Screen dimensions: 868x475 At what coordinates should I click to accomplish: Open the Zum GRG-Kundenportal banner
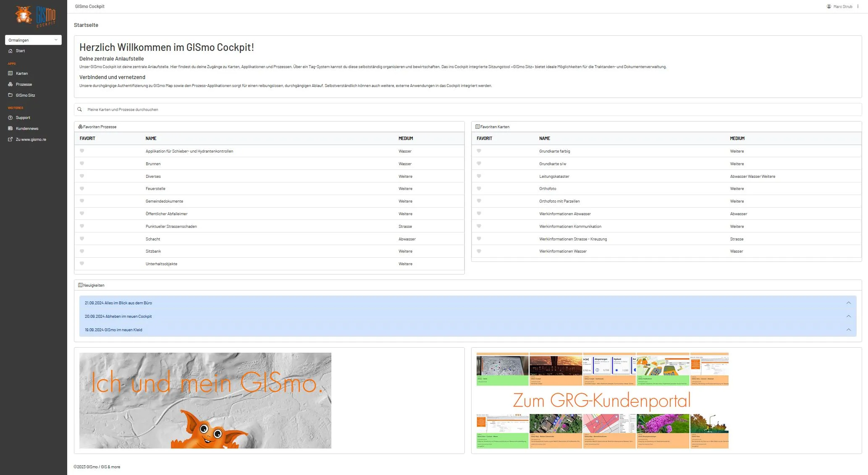(602, 400)
